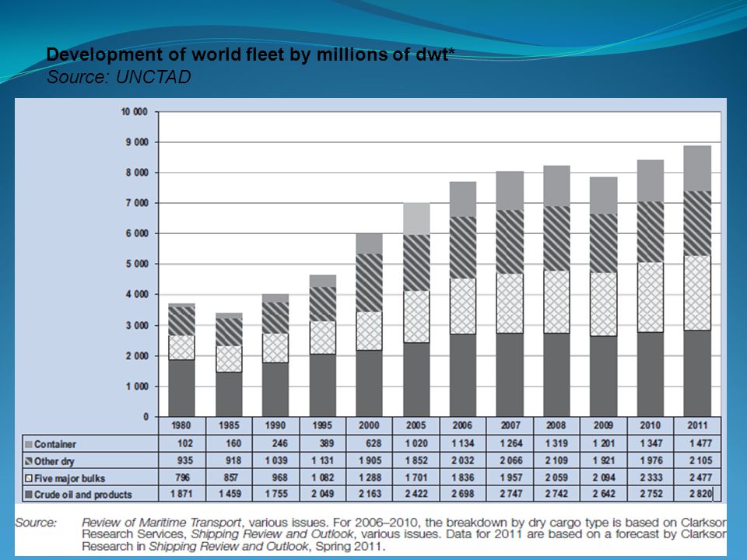
Task: Click the 10 000 y-axis label
Action: click(x=135, y=112)
